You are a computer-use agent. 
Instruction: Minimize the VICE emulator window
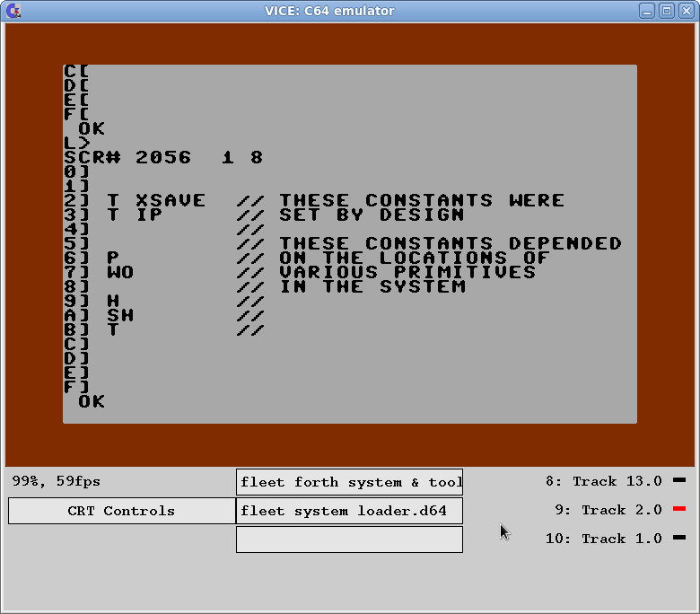pos(648,11)
